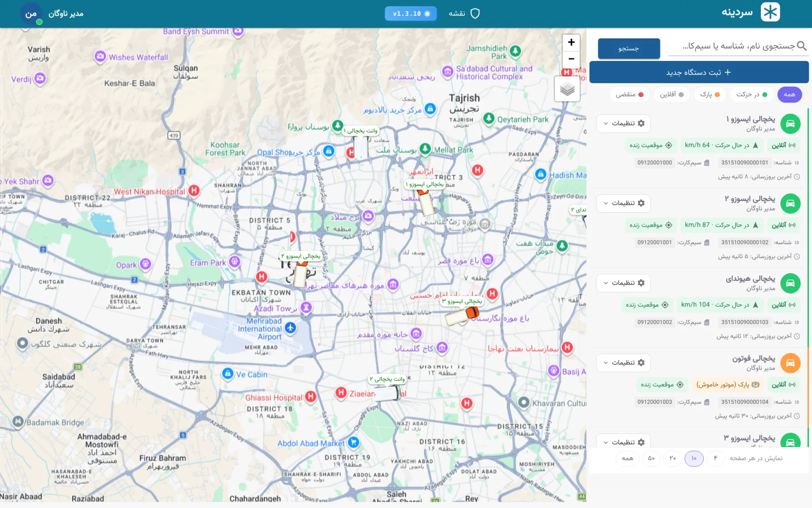Filter devices by پارک status

click(710, 94)
